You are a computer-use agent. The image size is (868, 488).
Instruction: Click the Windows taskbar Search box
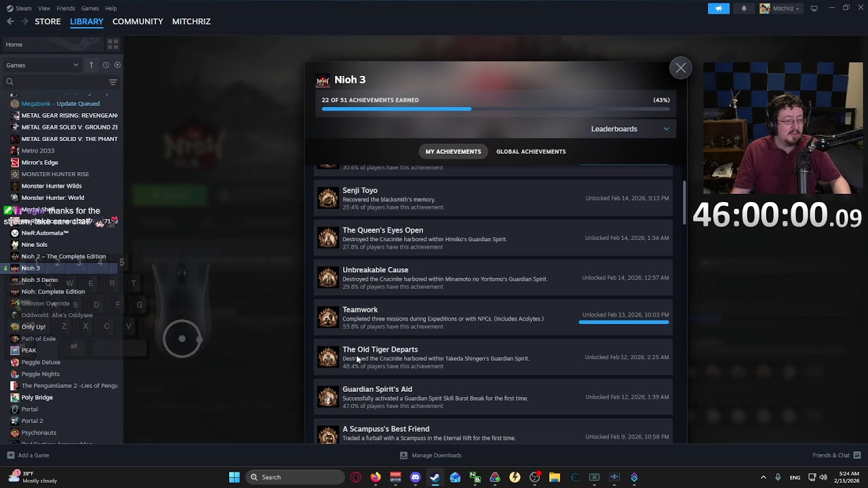tap(294, 477)
